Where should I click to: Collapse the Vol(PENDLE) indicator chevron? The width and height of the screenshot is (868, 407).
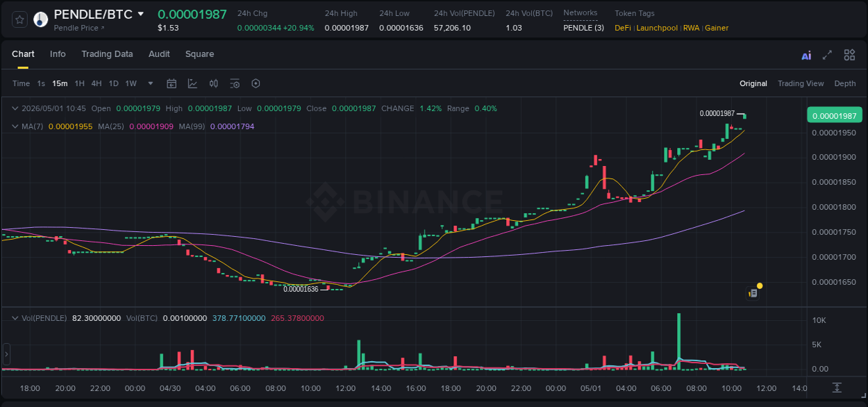(x=15, y=318)
